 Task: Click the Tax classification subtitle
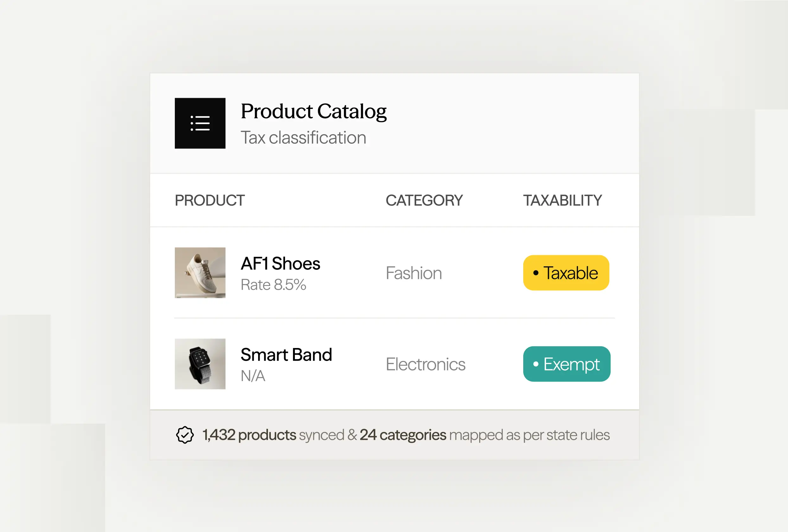coord(303,138)
